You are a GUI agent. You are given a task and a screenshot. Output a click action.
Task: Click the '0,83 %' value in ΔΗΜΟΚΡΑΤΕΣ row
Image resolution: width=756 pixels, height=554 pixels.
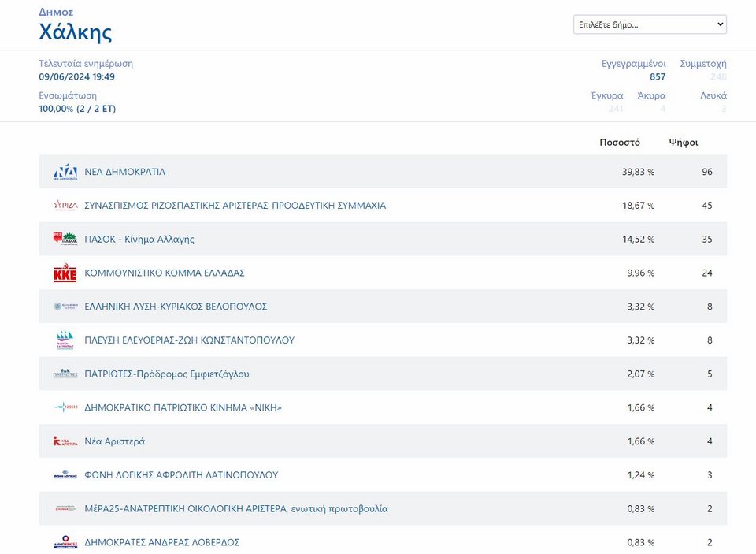[x=641, y=542]
